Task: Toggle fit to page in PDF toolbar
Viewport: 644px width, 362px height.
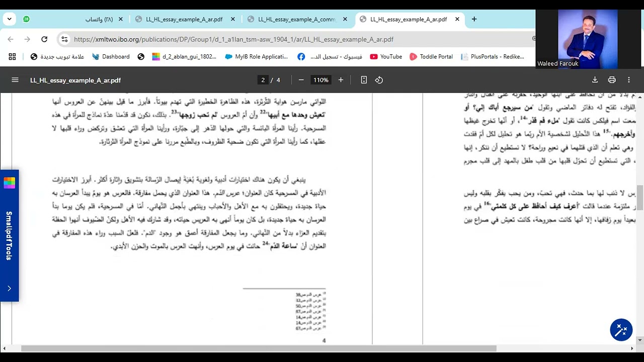Action: tap(364, 80)
